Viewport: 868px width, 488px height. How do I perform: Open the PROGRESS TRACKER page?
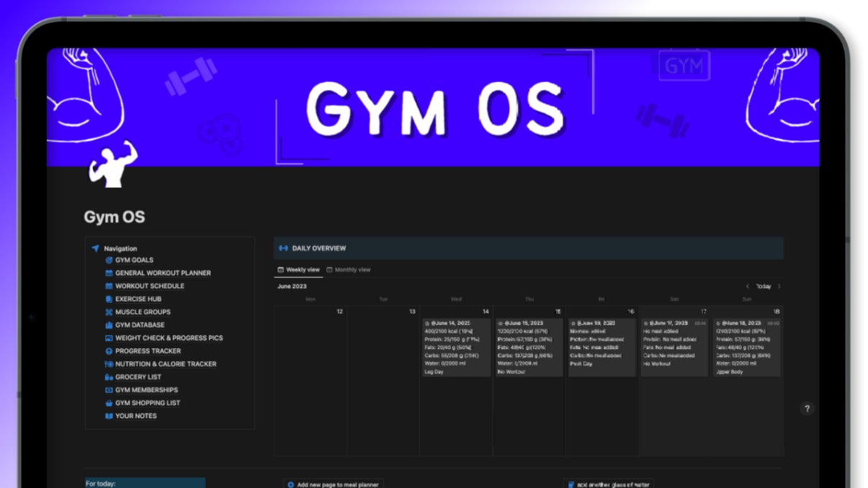pos(148,351)
